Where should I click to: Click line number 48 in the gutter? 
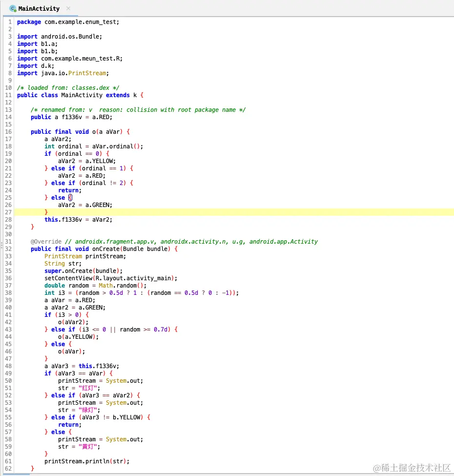(8, 366)
